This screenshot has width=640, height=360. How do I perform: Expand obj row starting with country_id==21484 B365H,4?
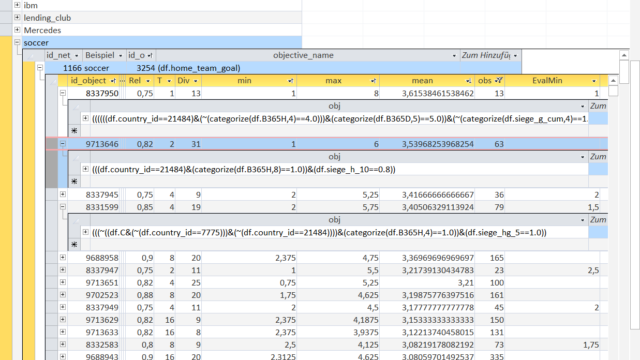point(85,118)
